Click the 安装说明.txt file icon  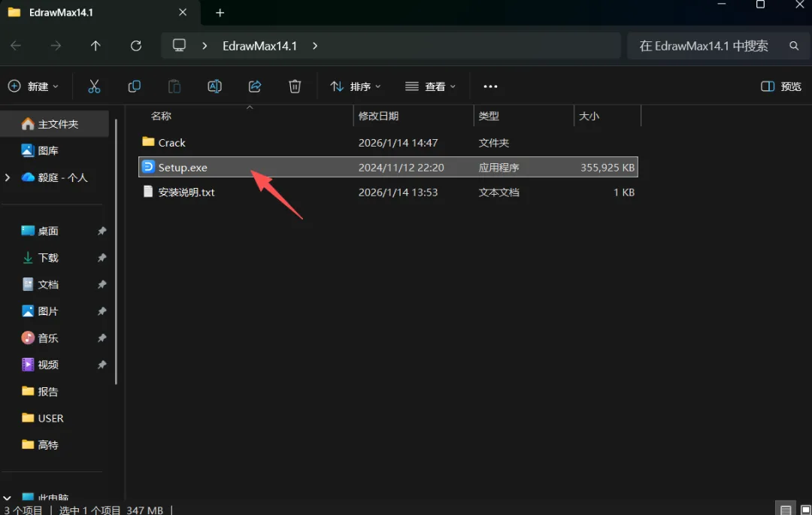pyautogui.click(x=148, y=192)
